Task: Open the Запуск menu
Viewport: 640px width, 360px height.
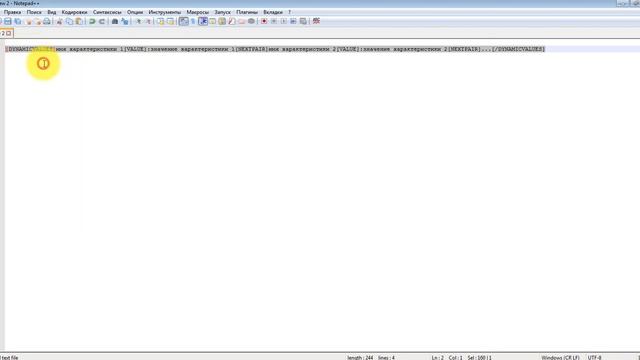Action: 223,12
